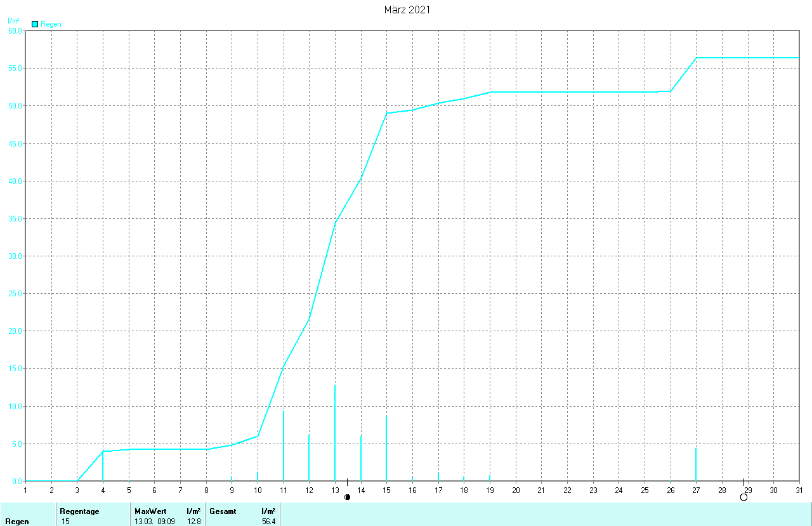Click the day 20 x-axis label
The width and height of the screenshot is (812, 526).
(516, 490)
